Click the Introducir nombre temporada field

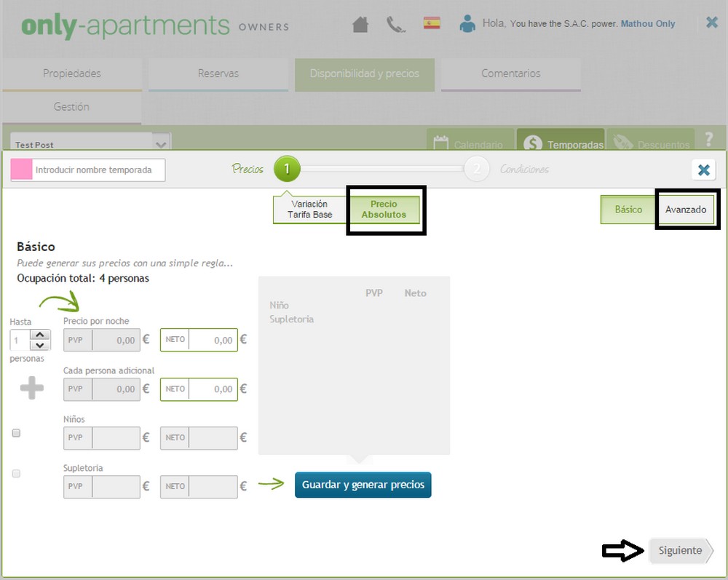click(x=99, y=170)
